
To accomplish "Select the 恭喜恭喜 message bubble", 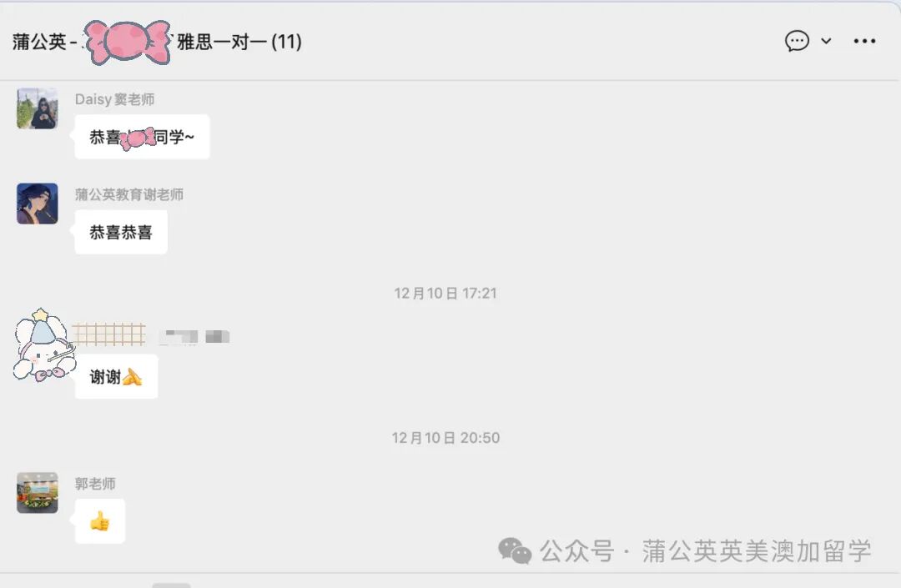I will click(121, 232).
